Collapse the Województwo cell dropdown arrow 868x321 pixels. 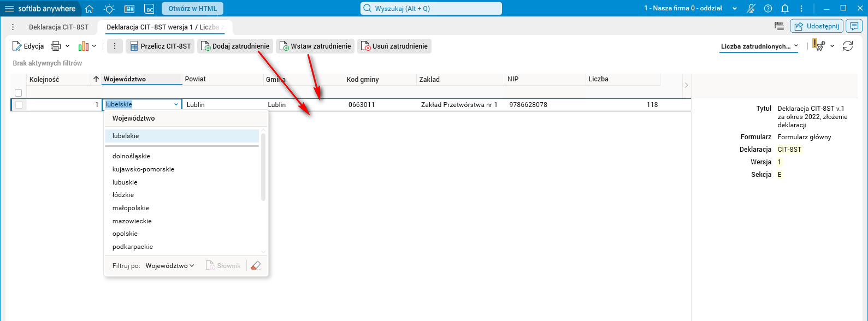(x=176, y=105)
